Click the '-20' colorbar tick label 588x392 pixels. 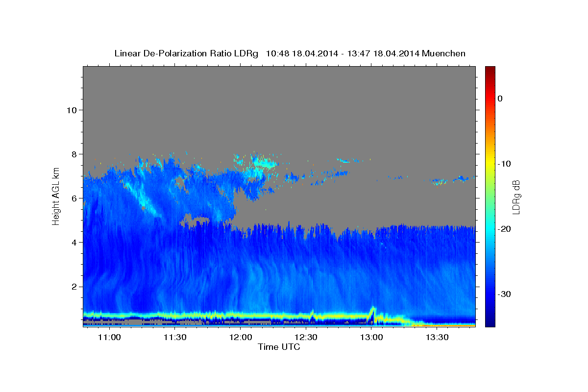(x=505, y=229)
